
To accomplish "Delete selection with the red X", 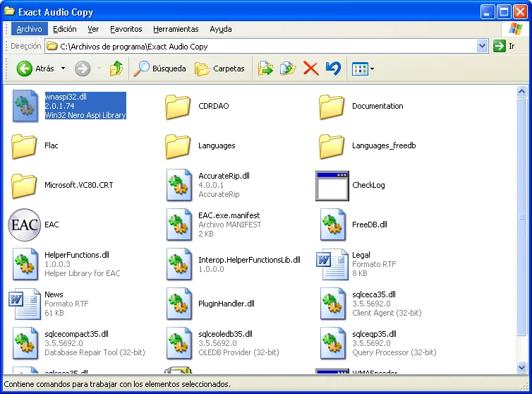I will [310, 68].
